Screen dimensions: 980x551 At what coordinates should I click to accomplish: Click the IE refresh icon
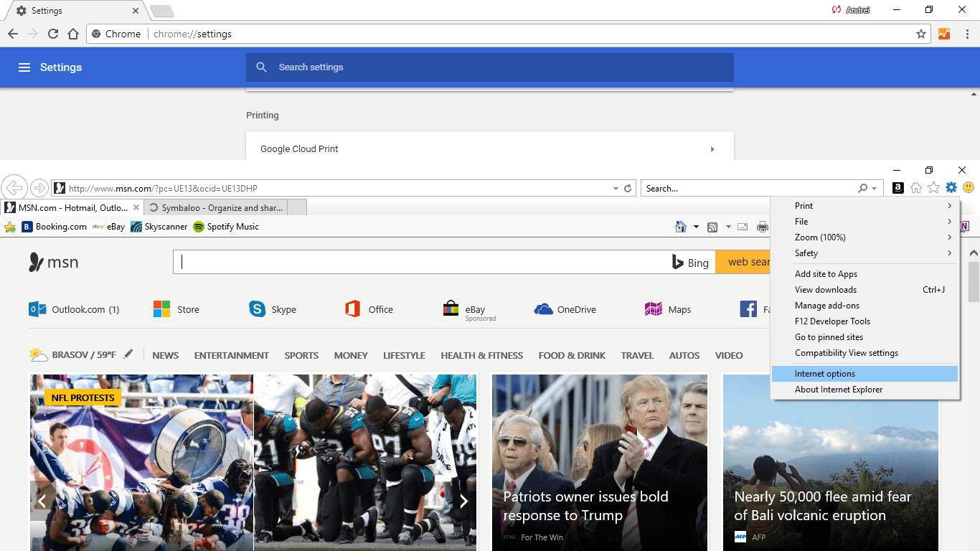tap(628, 188)
